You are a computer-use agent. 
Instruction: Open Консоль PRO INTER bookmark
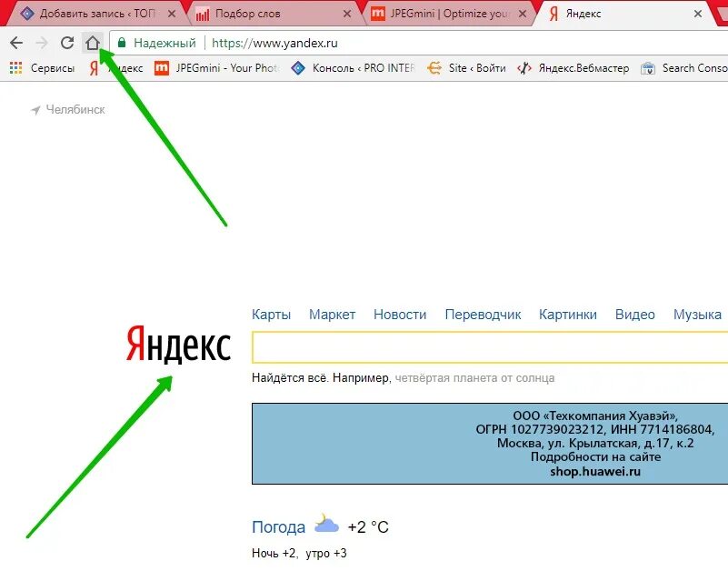coord(353,68)
